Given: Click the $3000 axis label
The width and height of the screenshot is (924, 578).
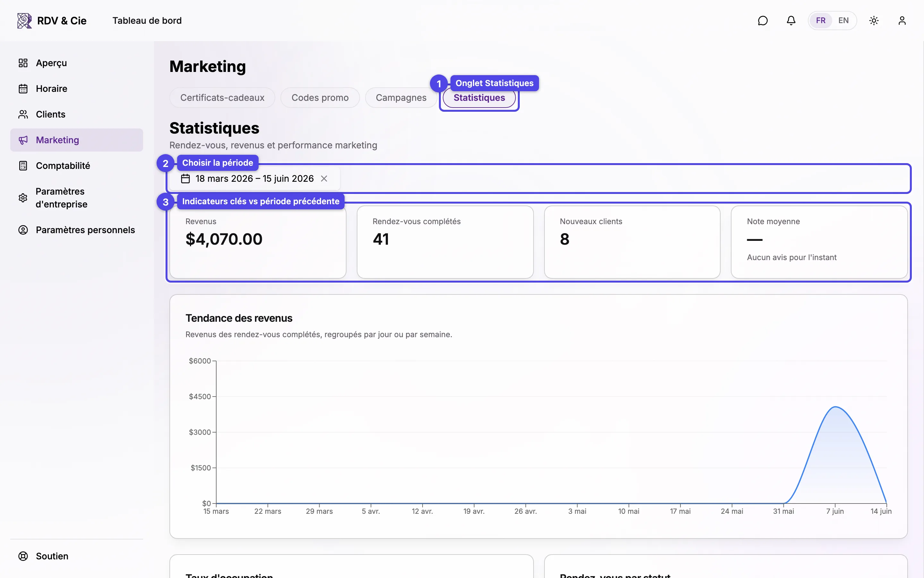Looking at the screenshot, I should click(200, 432).
